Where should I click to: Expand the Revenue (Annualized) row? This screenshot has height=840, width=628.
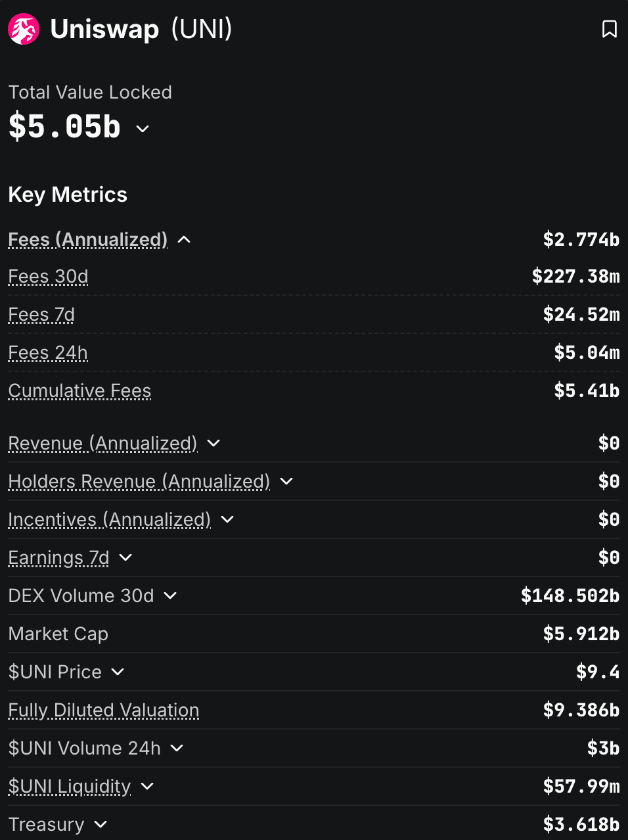tap(213, 444)
